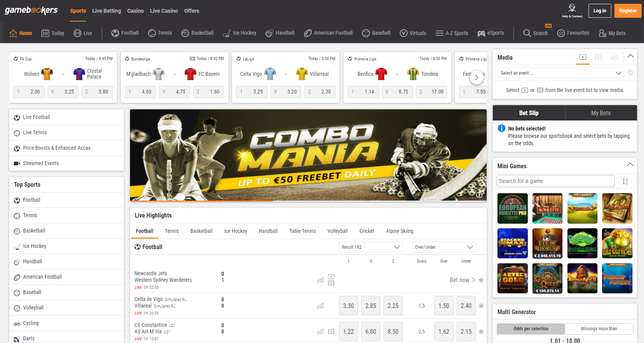644x343 pixels.
Task: Select Tennis tab in Live Highlights
Action: [x=172, y=231]
